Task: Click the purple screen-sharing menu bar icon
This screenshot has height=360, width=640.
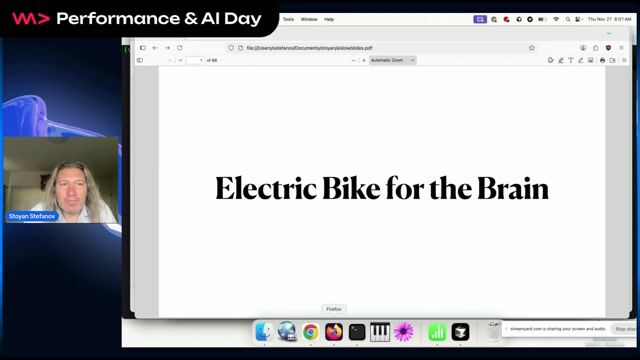Action: coord(480,19)
